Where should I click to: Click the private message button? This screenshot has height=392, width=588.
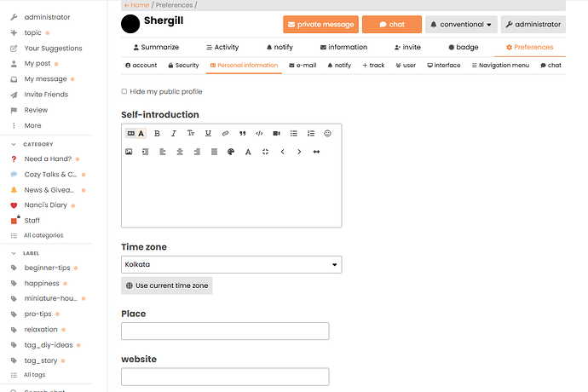pos(320,25)
